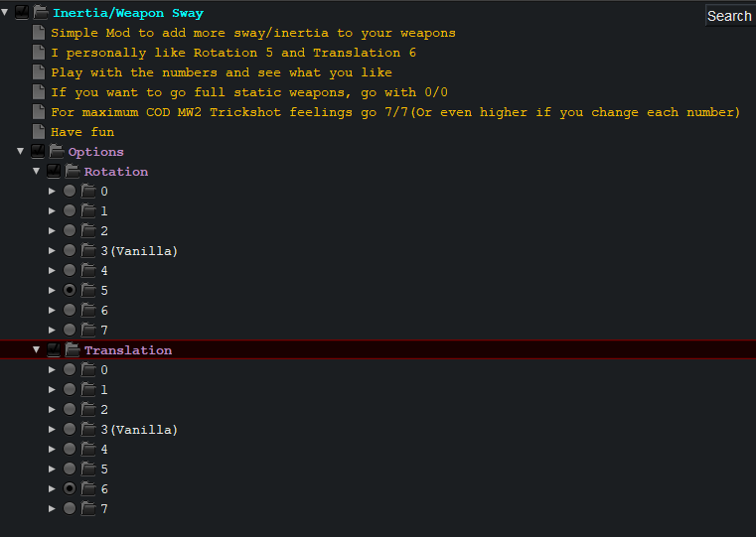The height and width of the screenshot is (537, 756).
Task: Toggle the Rotation group checkbox
Action: pos(54,172)
